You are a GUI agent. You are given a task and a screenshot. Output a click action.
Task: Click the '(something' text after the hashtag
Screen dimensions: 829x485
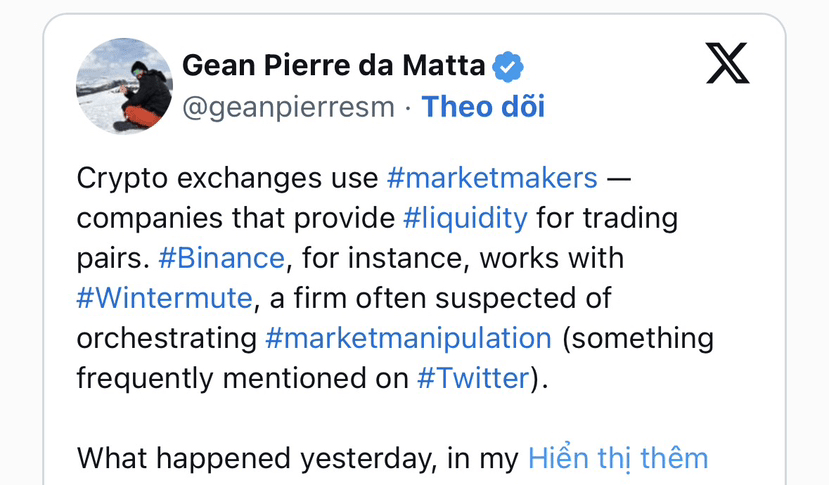click(637, 338)
